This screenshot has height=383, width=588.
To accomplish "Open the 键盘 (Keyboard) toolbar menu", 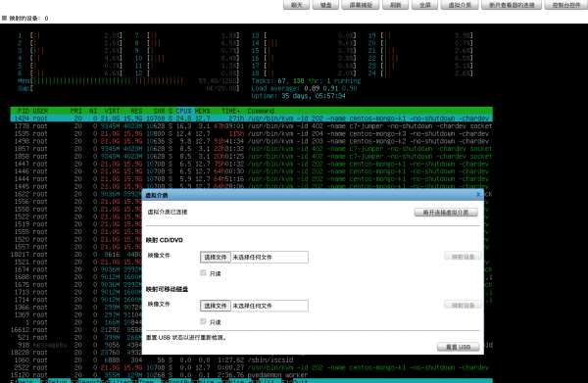I will (x=325, y=5).
